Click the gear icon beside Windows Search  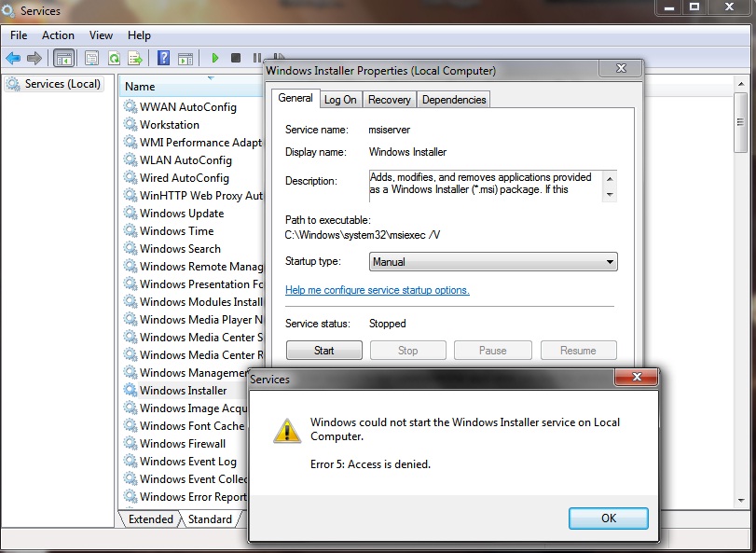point(131,248)
